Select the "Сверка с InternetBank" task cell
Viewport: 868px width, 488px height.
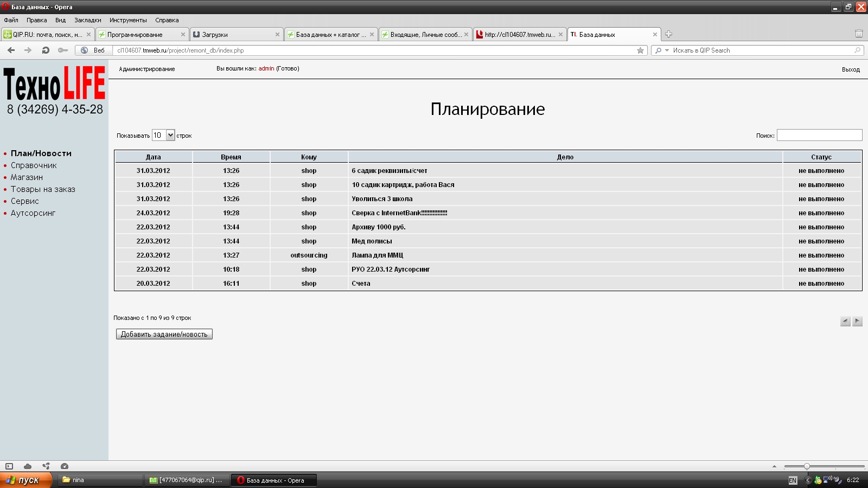pos(565,213)
